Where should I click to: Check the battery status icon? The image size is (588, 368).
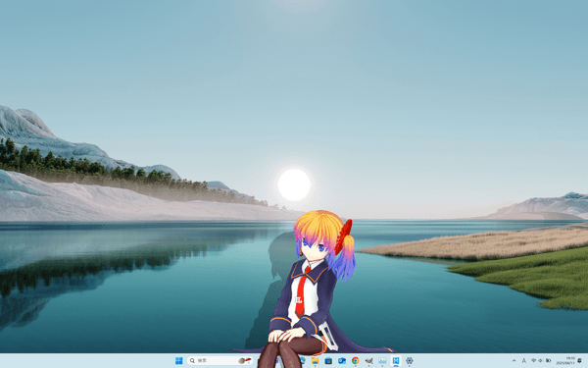coord(548,361)
